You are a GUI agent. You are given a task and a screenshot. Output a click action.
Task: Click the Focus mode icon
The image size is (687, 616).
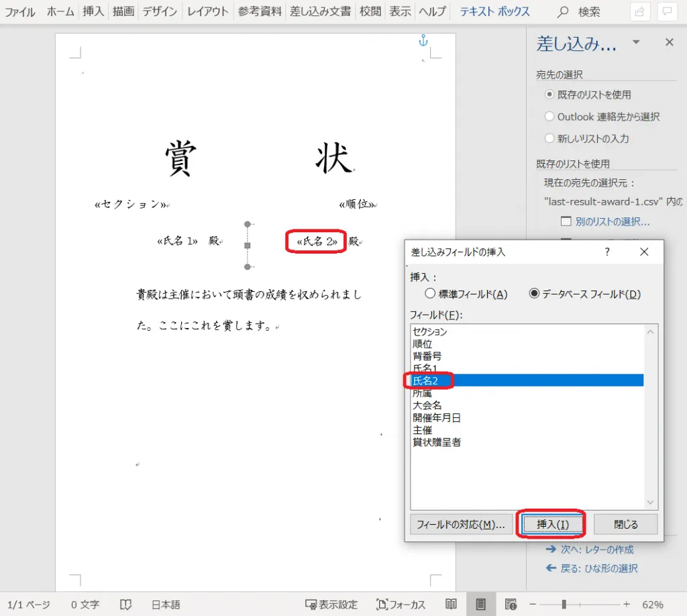[x=382, y=605]
